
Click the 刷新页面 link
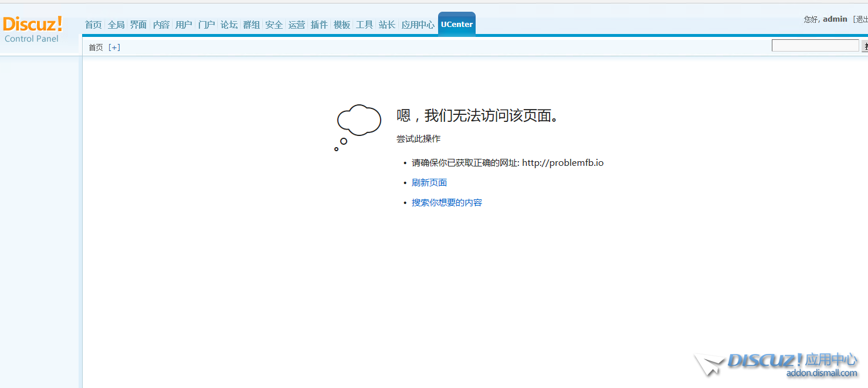click(x=429, y=183)
